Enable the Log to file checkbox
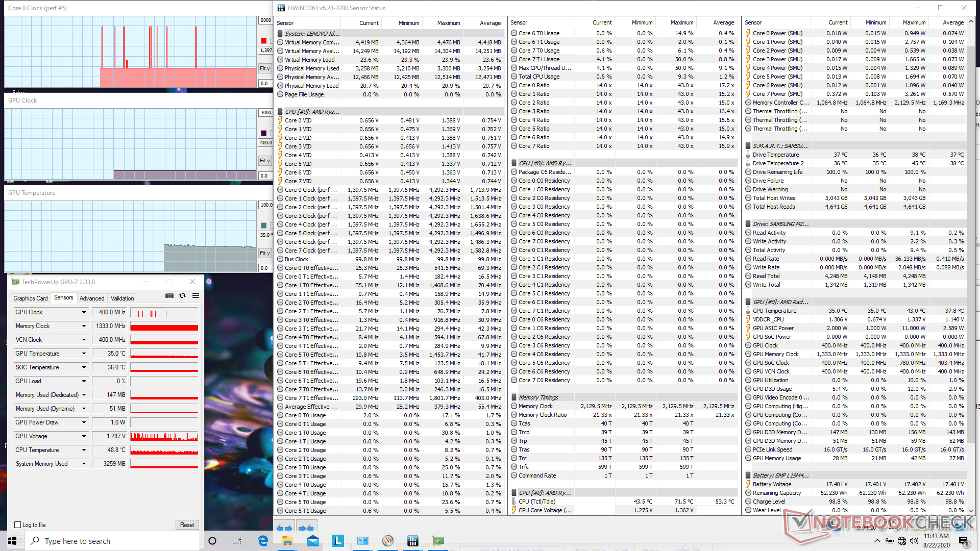 click(18, 524)
